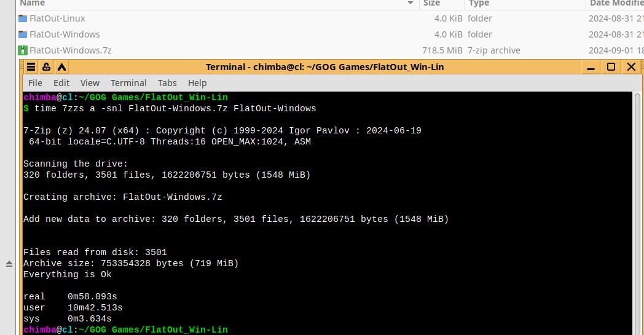Open the View menu in Terminal

[90, 83]
